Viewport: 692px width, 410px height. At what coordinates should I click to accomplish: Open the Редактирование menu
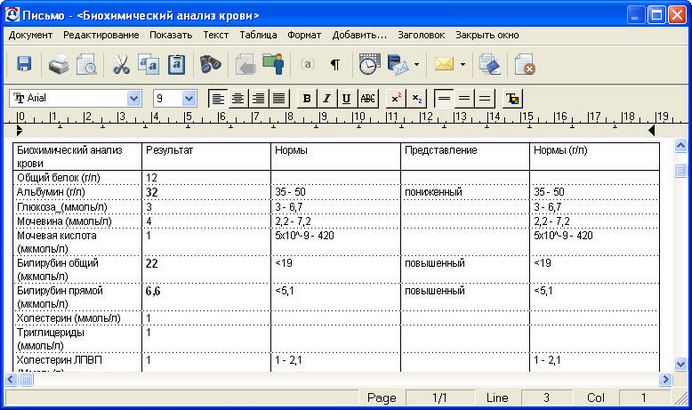[x=101, y=35]
